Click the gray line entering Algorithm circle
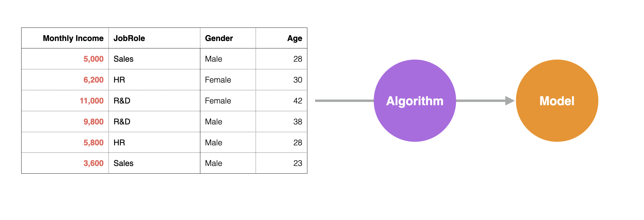This screenshot has width=644, height=220. coord(344,101)
